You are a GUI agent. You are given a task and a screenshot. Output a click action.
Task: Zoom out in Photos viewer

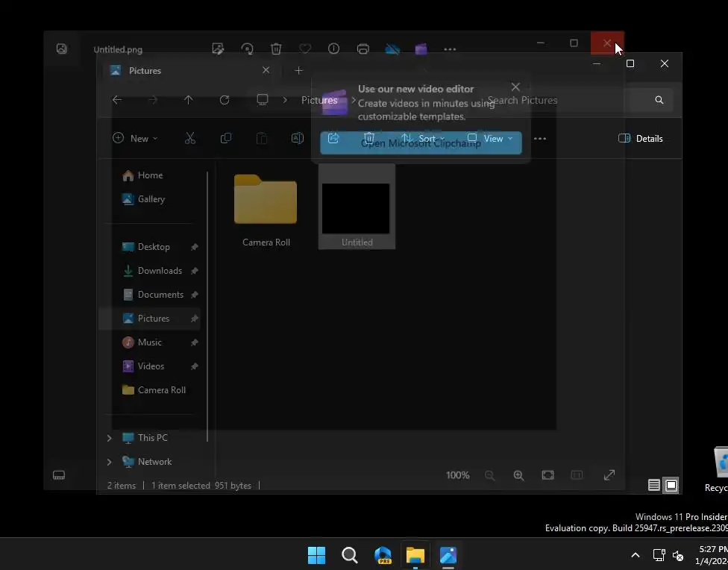point(490,475)
